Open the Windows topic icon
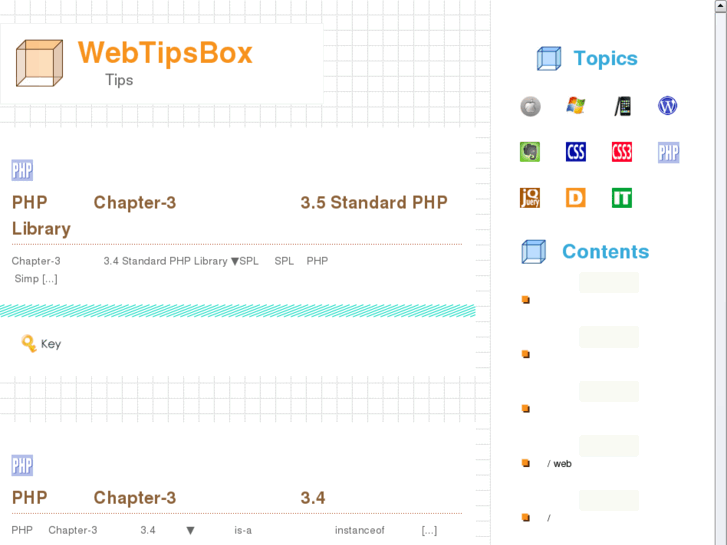Image resolution: width=727 pixels, height=545 pixels. tap(576, 106)
